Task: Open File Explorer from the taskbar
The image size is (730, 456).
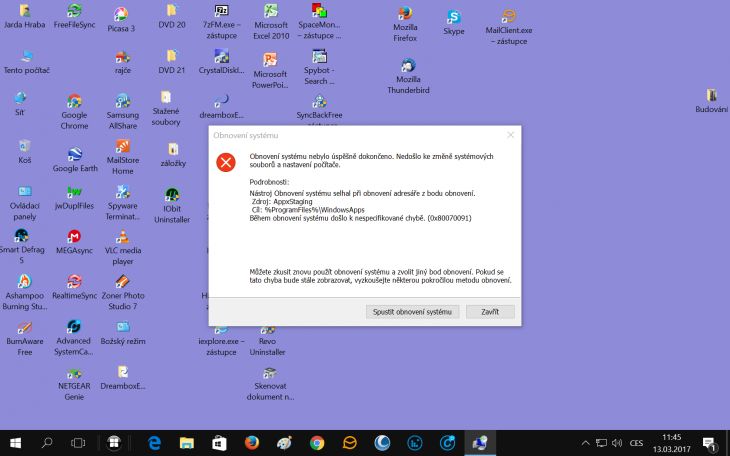Action: pos(187,443)
